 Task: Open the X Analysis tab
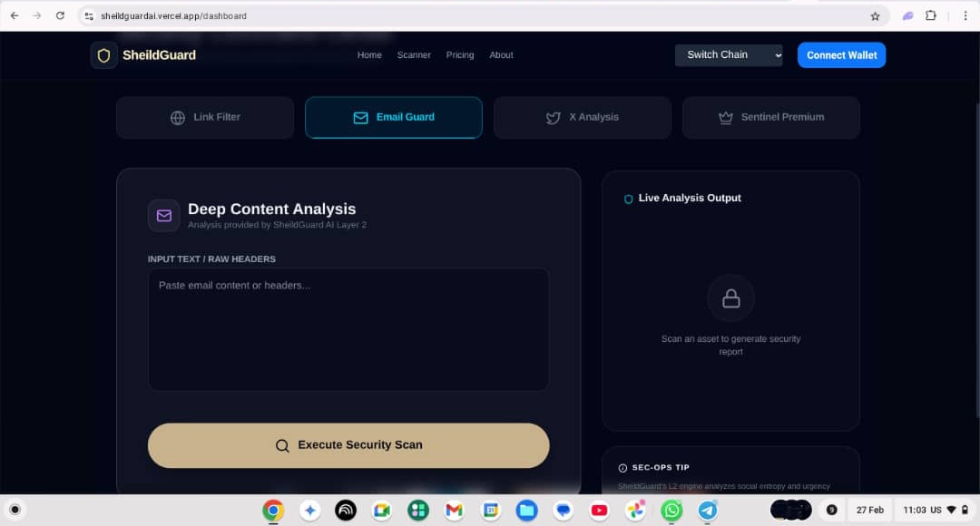tap(583, 118)
